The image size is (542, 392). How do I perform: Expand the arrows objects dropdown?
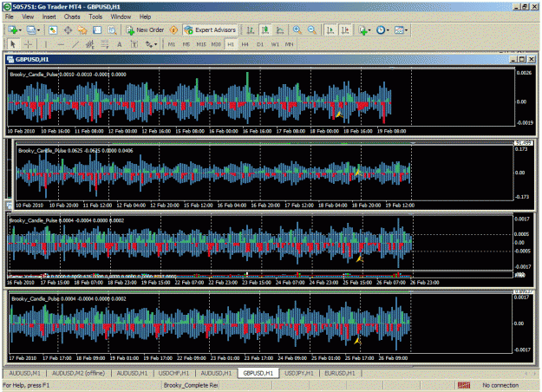click(156, 44)
